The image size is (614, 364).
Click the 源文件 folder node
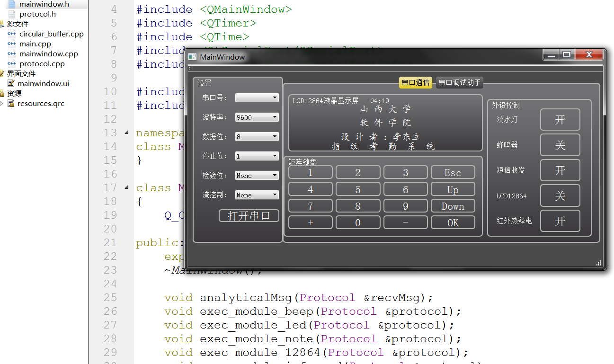(x=18, y=24)
